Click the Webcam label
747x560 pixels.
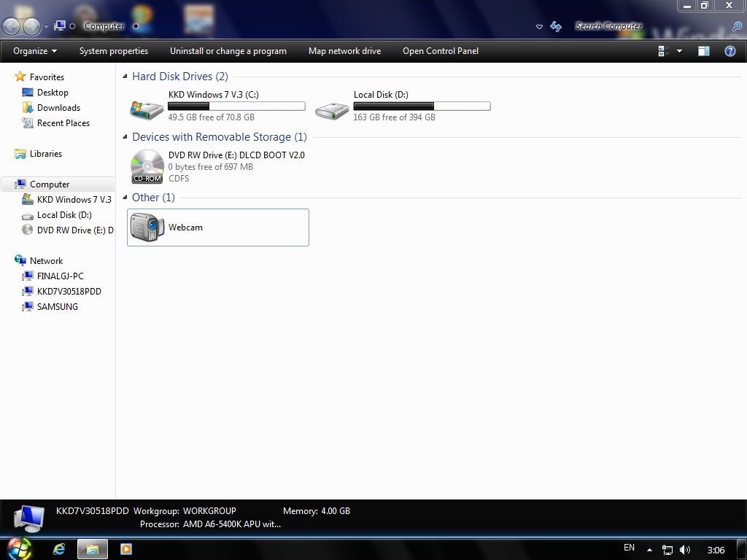click(185, 227)
